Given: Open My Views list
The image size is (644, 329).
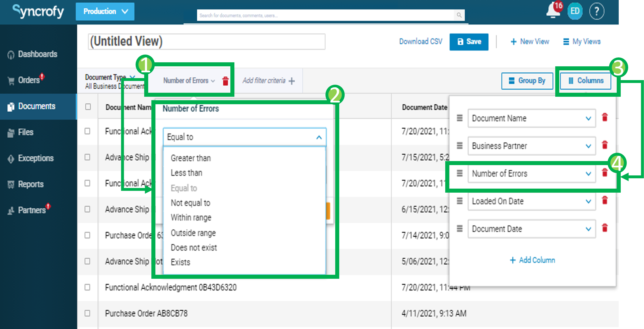Looking at the screenshot, I should point(582,42).
